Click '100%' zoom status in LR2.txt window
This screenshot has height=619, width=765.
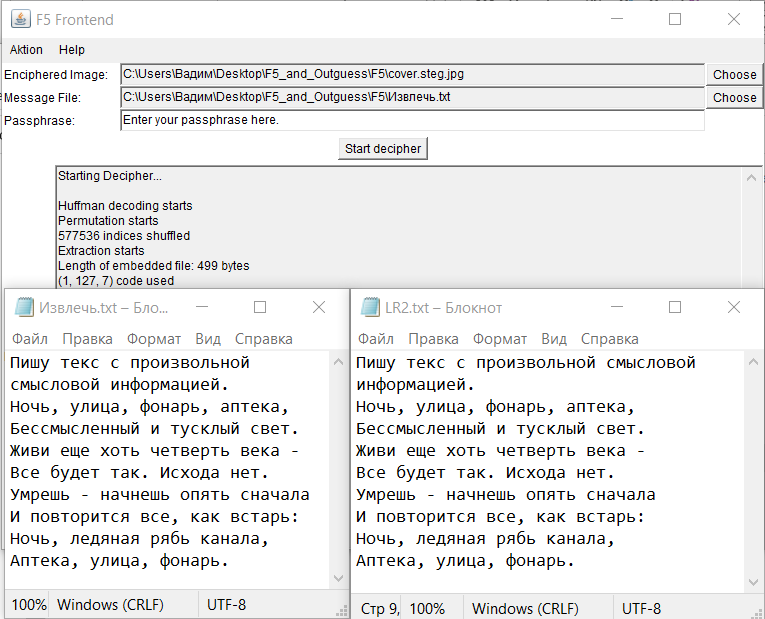pyautogui.click(x=427, y=609)
